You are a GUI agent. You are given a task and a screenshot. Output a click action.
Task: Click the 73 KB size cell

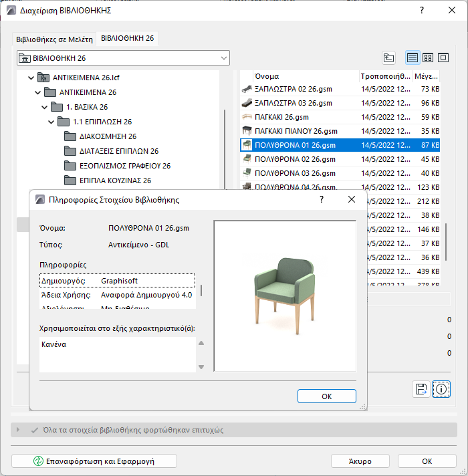coord(430,89)
